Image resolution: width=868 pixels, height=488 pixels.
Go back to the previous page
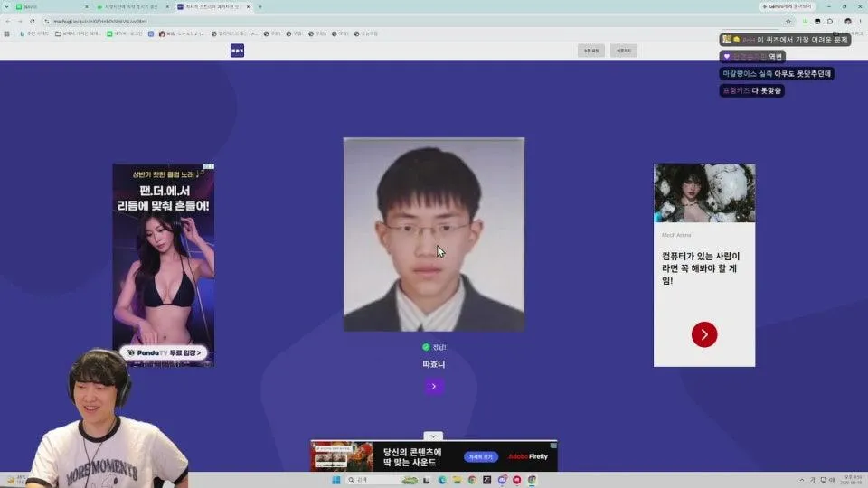pyautogui.click(x=8, y=21)
